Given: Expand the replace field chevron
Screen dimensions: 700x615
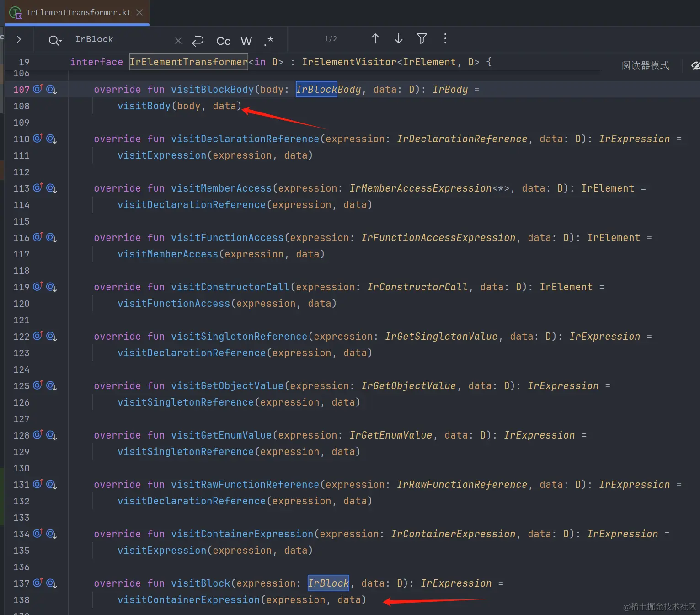Looking at the screenshot, I should click(19, 39).
